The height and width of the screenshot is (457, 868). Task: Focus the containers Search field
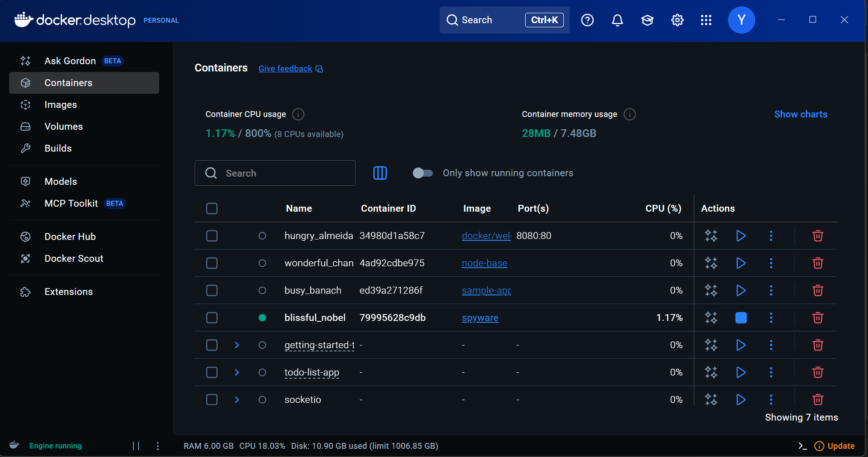tap(275, 173)
